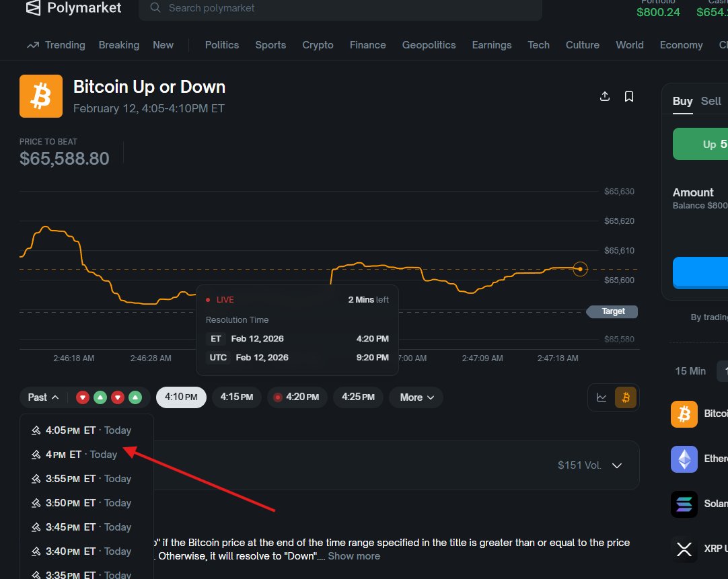Focus the Search polymarket field
The image size is (728, 579).
340,8
